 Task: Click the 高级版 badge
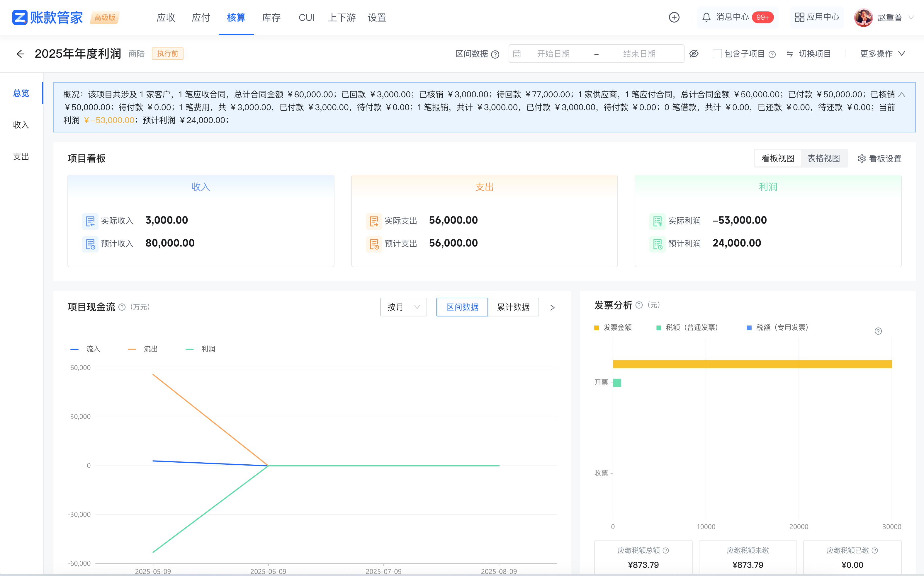pos(105,18)
